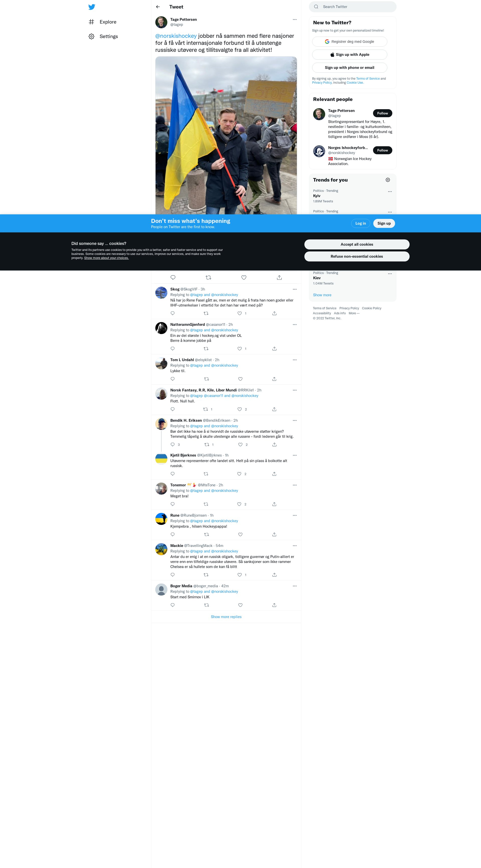Retweet the main tweet
Screen dimensions: 481x868
(x=208, y=277)
